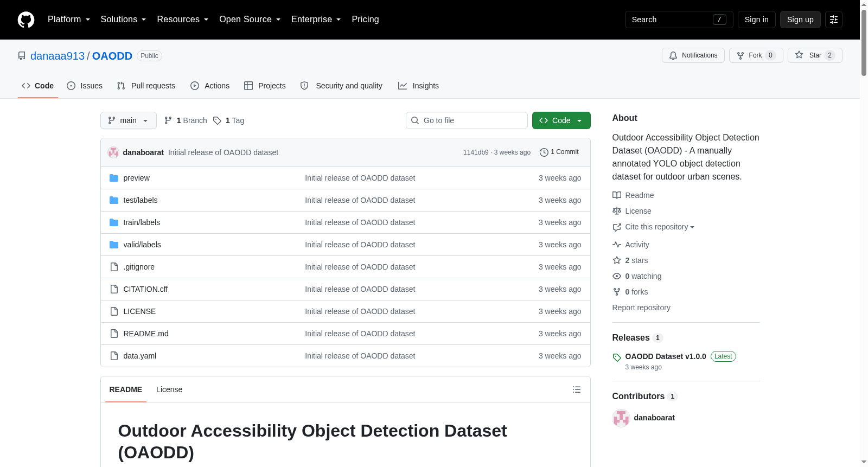This screenshot has height=467, width=868.
Task: Switch to the Pull requests tab
Action: (x=146, y=86)
